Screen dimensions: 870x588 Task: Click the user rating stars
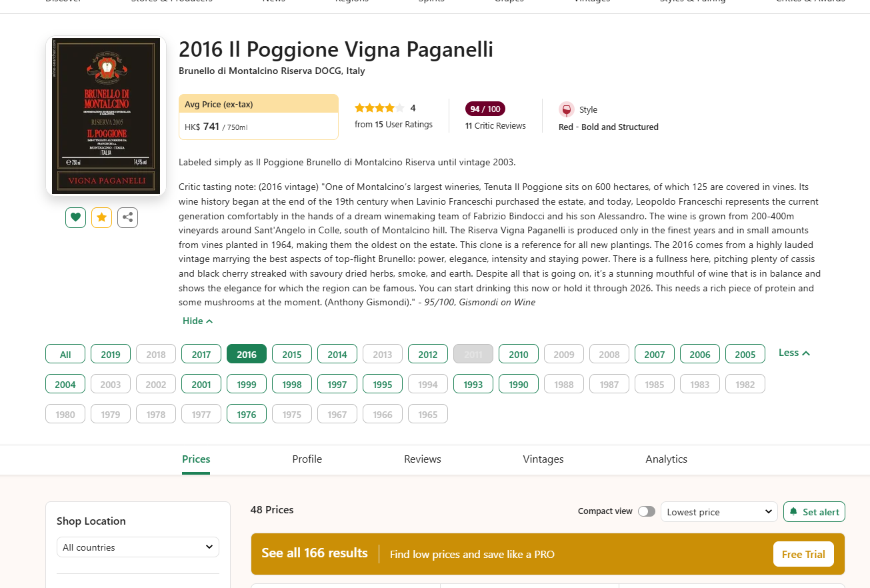379,108
